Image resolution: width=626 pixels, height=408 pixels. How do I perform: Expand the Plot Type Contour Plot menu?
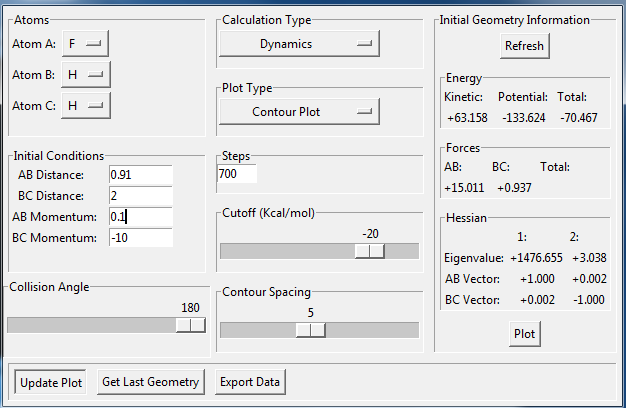click(299, 111)
